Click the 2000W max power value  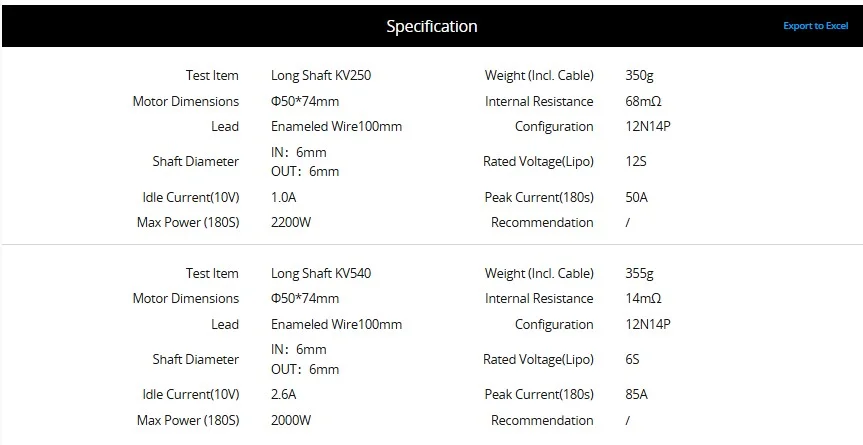coord(291,420)
